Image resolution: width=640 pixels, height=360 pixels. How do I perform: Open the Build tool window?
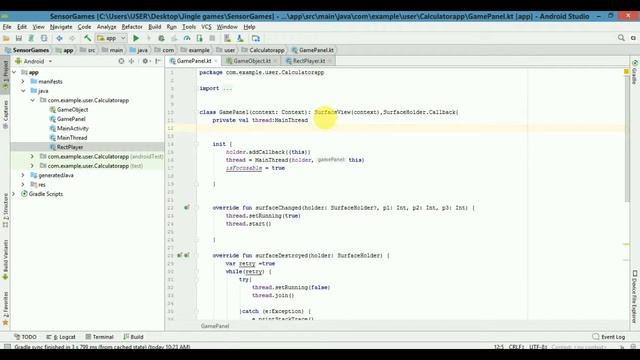[x=133, y=337]
